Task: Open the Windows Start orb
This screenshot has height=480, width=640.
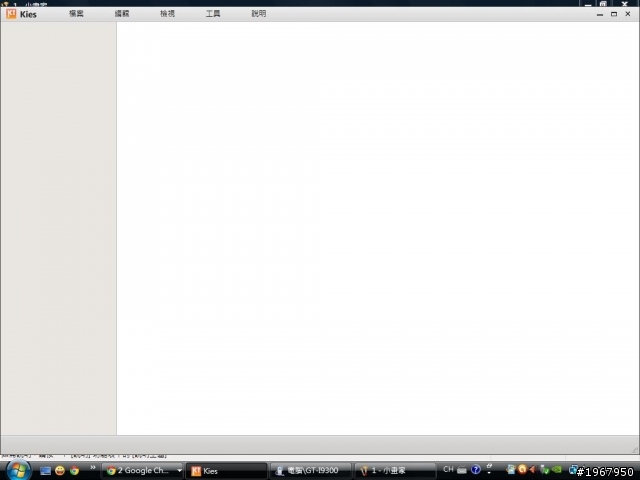Action: coord(18,470)
